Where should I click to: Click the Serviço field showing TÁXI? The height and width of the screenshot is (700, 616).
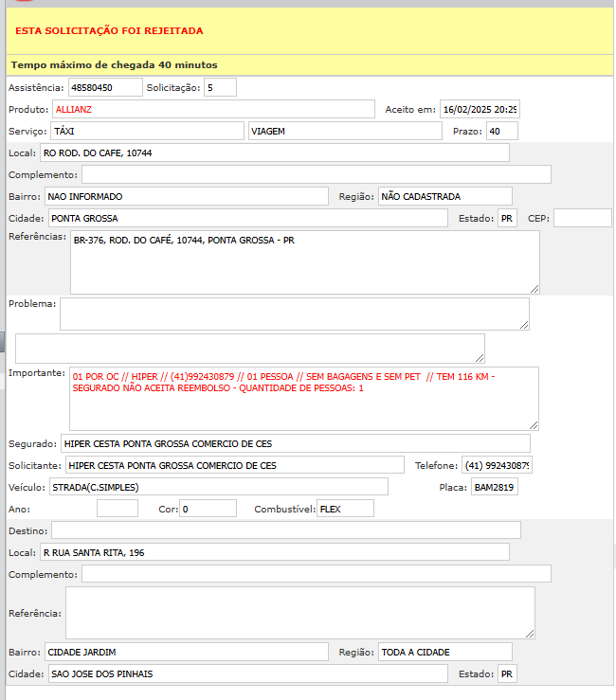(147, 131)
